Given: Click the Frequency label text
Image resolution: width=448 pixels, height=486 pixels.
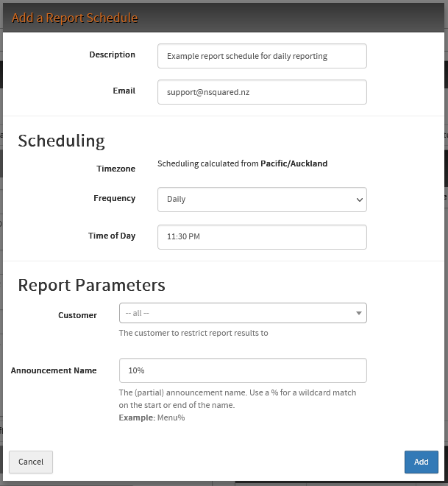Looking at the screenshot, I should (114, 199).
